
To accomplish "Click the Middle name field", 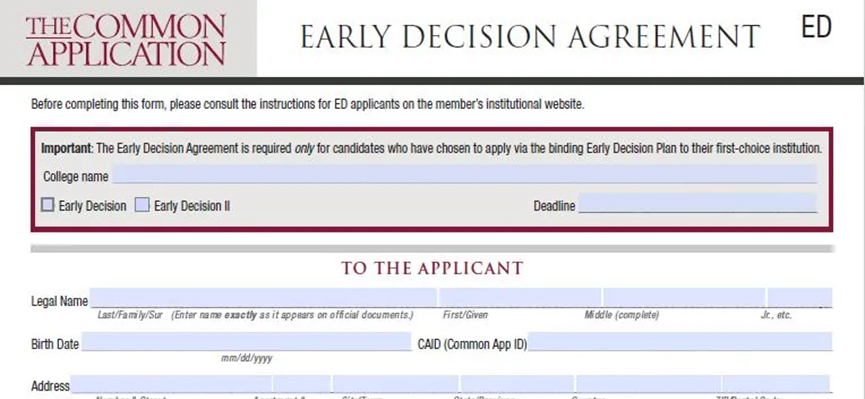I will 684,297.
